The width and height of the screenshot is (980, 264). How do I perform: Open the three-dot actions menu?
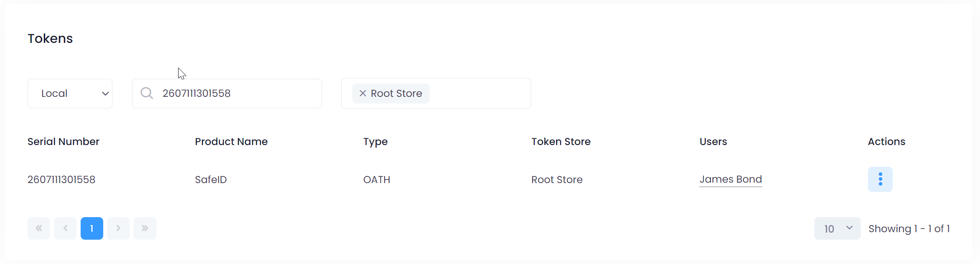tap(880, 179)
